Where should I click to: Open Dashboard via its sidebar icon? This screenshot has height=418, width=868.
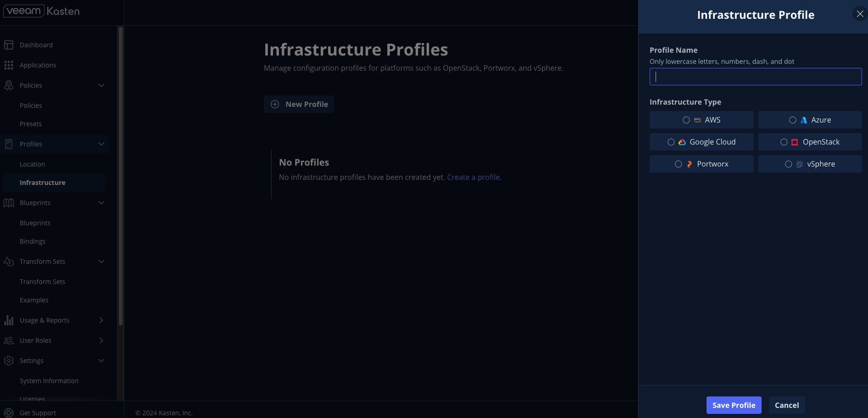tap(9, 45)
